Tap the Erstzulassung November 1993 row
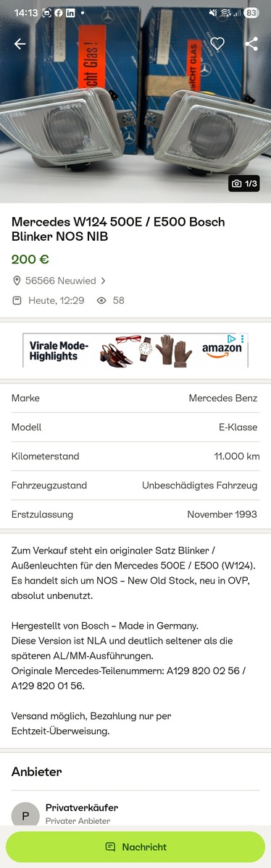This screenshot has height=868, width=271. (x=135, y=514)
